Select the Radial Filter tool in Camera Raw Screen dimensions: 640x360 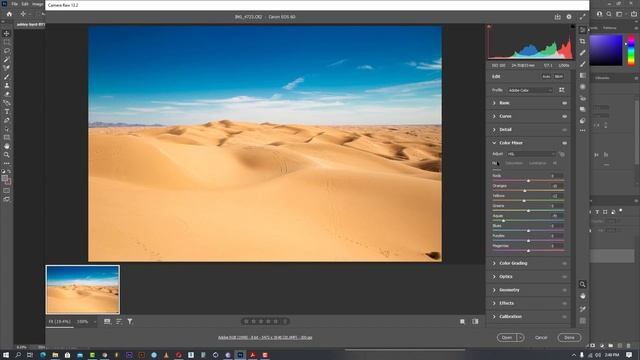(x=582, y=87)
